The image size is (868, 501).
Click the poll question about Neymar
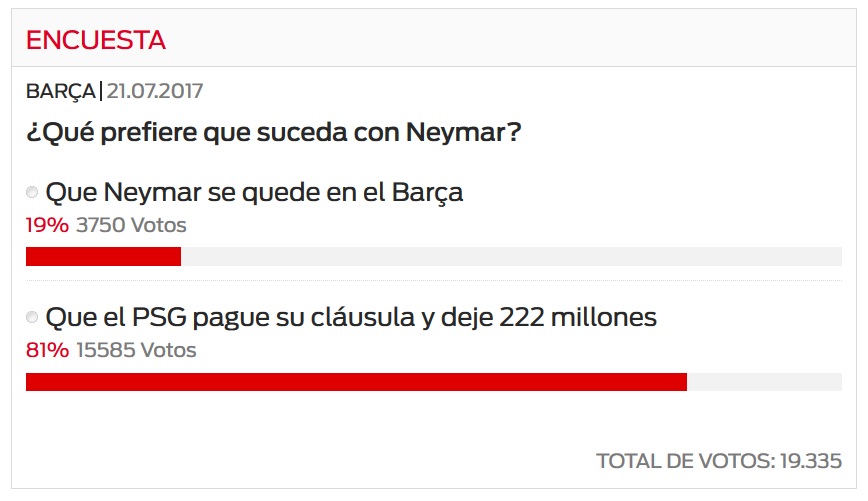pos(273,132)
